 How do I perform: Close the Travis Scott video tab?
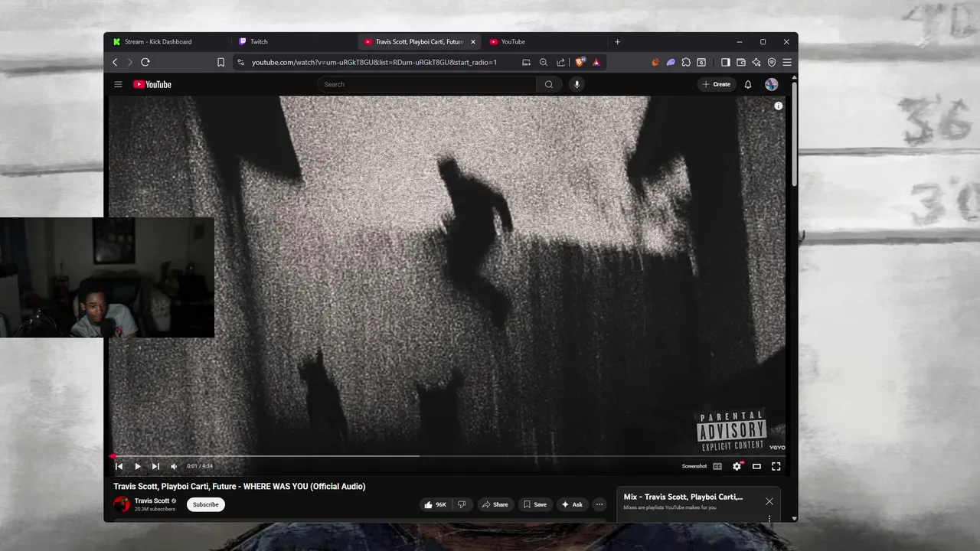472,41
